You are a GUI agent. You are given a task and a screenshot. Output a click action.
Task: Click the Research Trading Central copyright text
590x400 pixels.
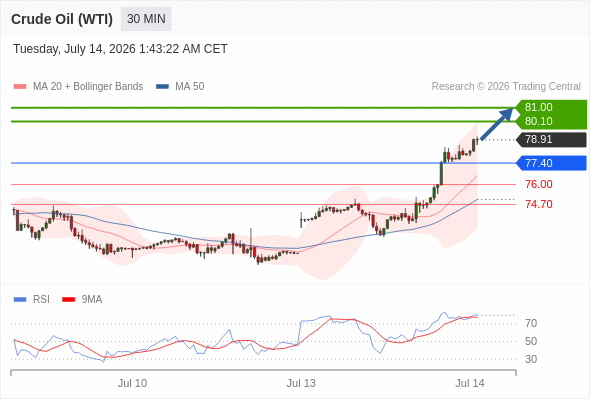506,87
